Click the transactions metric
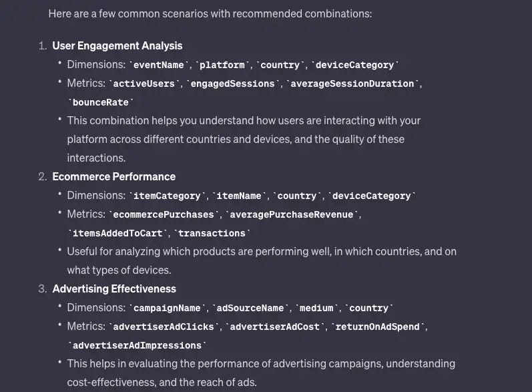 pos(212,233)
